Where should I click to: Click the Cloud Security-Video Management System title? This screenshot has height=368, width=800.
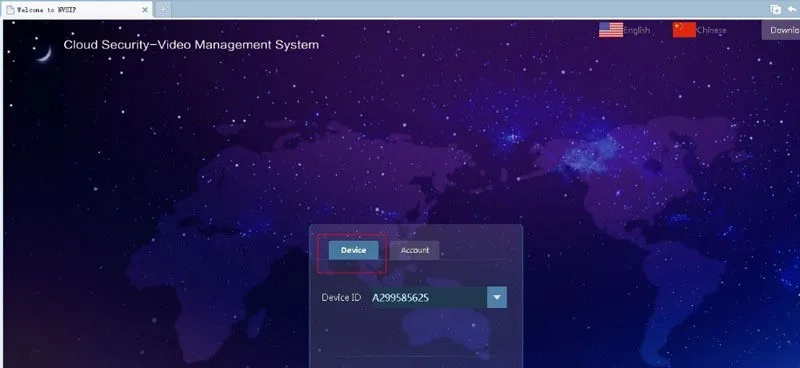(191, 45)
